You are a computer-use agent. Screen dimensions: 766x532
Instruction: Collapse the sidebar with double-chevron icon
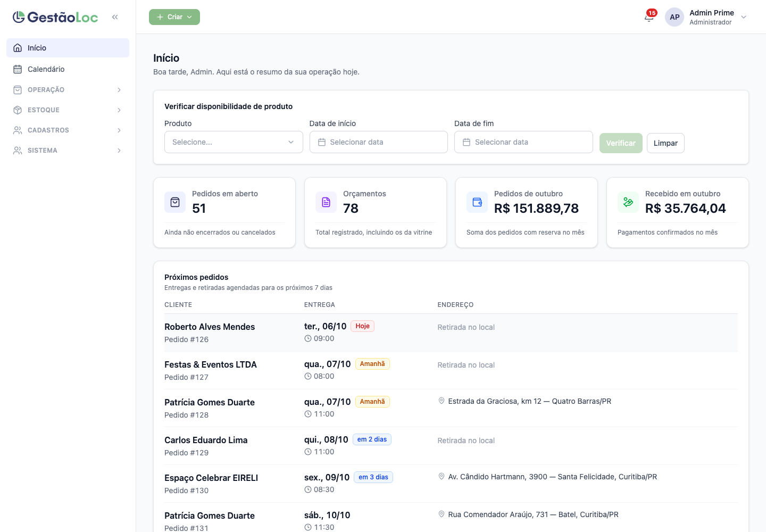pyautogui.click(x=115, y=17)
